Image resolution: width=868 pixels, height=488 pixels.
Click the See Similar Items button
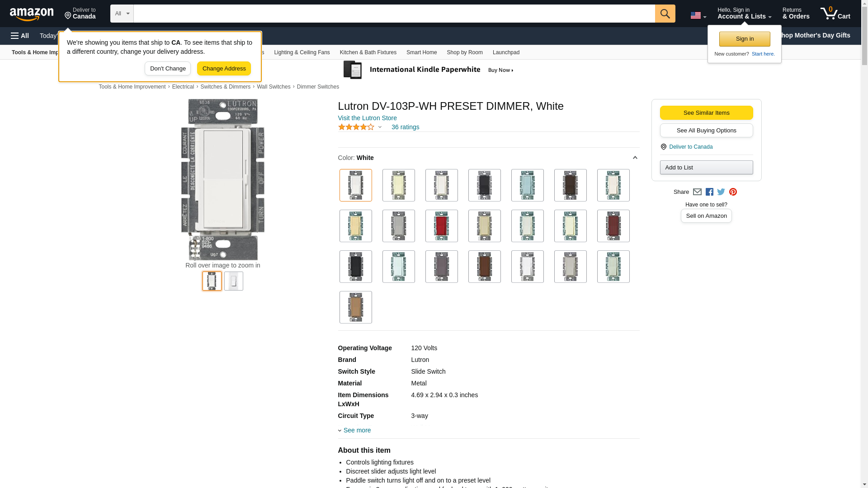pos(706,113)
